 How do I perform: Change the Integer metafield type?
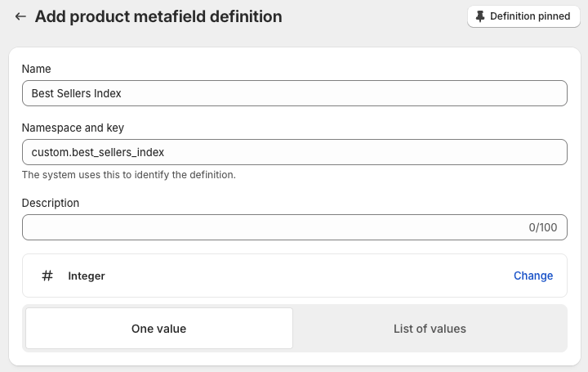pos(532,276)
